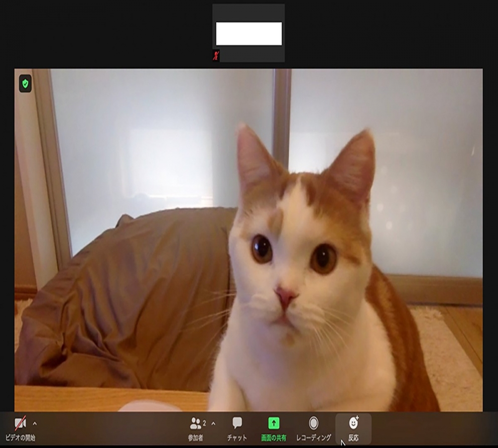The width and height of the screenshot is (498, 448).
Task: Click the green encryption shield icon
Action: coord(25,84)
